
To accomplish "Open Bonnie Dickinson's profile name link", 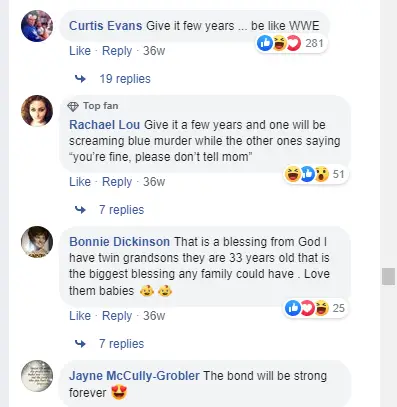I will (119, 242).
